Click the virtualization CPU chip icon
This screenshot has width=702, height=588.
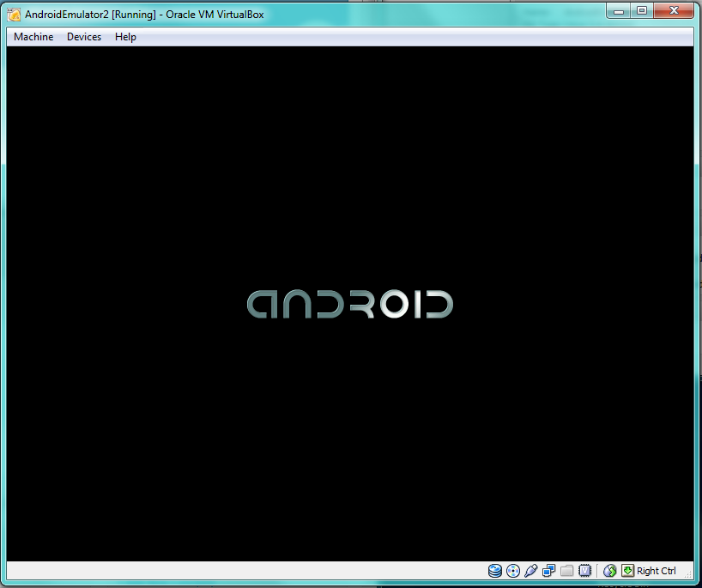click(x=584, y=571)
